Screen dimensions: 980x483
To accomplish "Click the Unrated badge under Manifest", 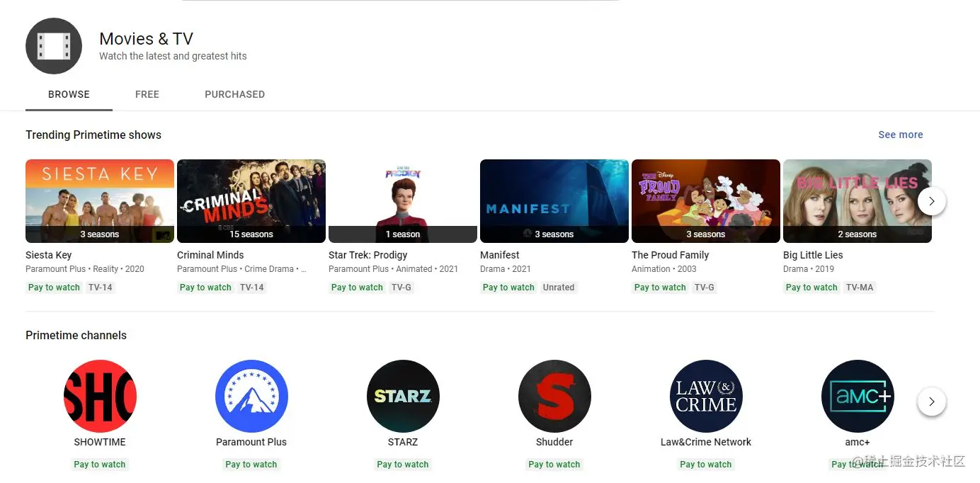I will pyautogui.click(x=558, y=288).
